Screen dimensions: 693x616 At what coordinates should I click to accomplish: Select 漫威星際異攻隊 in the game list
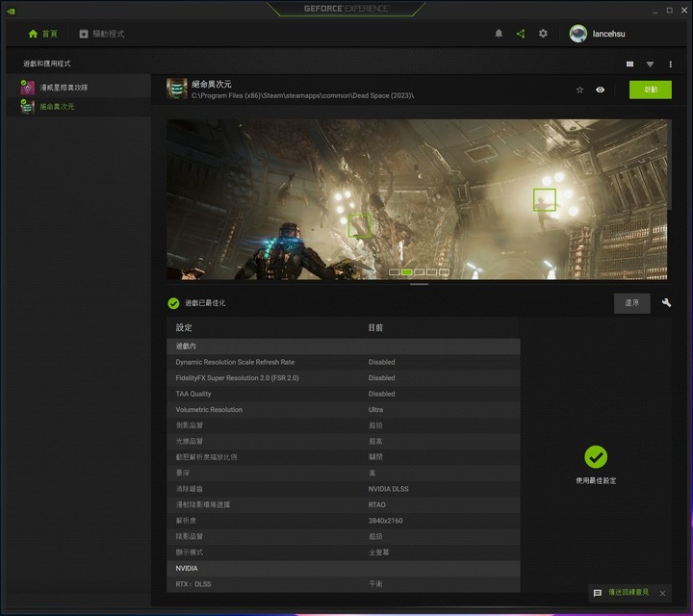point(79,88)
